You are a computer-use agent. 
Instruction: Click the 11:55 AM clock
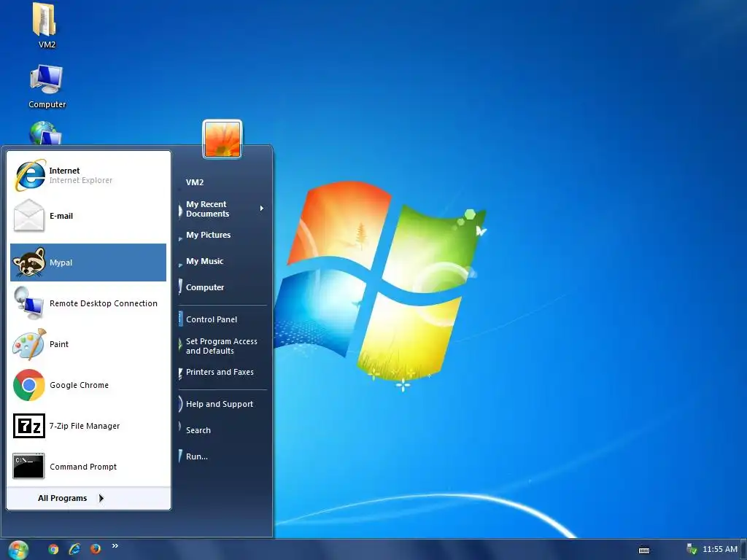(x=720, y=550)
